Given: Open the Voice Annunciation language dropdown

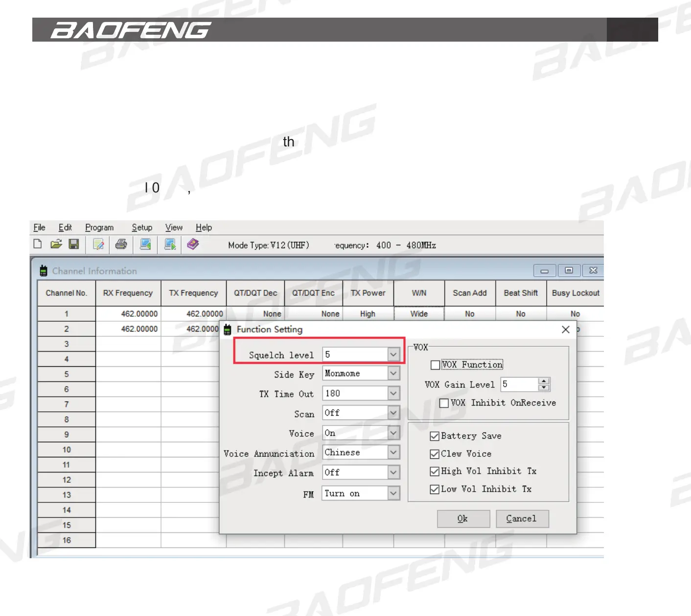Looking at the screenshot, I should pyautogui.click(x=393, y=452).
